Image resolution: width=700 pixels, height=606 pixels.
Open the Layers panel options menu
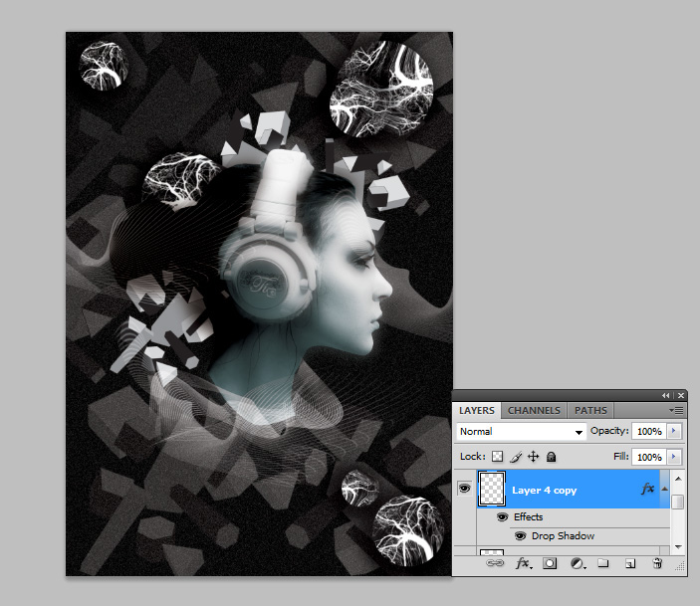click(x=676, y=410)
